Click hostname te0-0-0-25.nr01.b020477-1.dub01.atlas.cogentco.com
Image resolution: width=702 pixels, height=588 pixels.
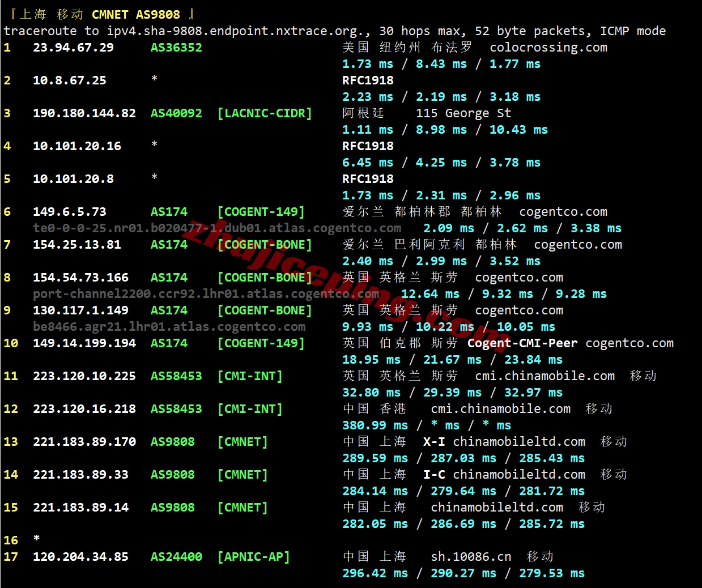(x=217, y=228)
